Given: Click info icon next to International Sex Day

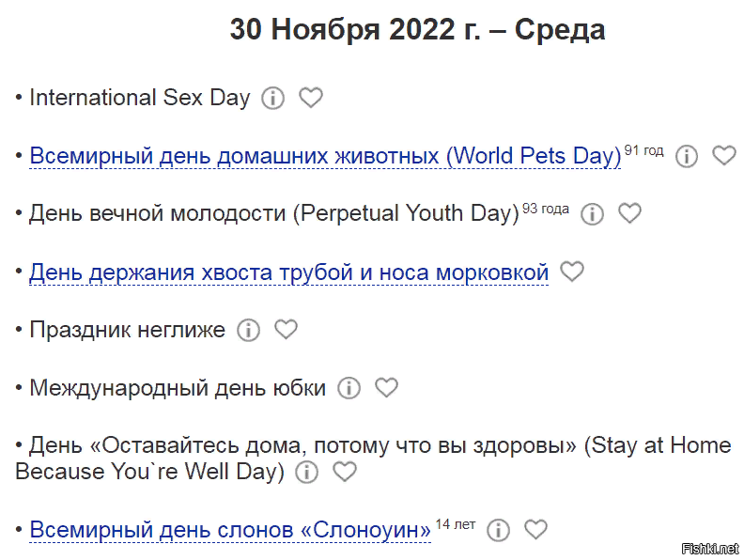Looking at the screenshot, I should tap(272, 98).
